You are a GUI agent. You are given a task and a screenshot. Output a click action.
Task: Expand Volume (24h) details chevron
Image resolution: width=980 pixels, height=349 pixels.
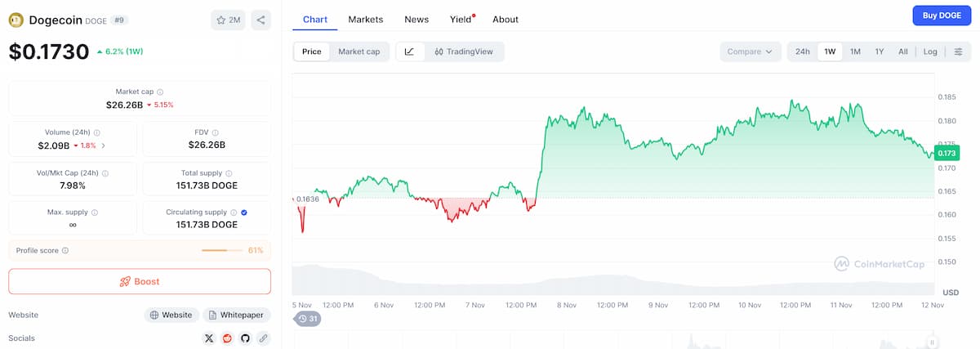103,145
